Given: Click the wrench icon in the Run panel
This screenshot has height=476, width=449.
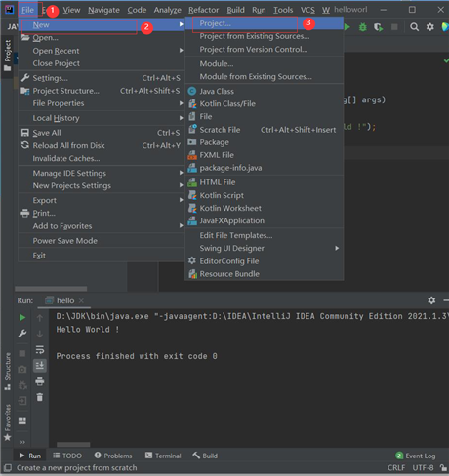Looking at the screenshot, I should [x=22, y=334].
